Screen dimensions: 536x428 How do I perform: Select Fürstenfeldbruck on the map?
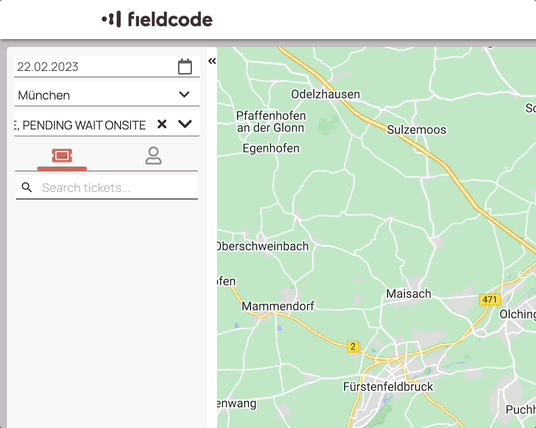(x=388, y=387)
